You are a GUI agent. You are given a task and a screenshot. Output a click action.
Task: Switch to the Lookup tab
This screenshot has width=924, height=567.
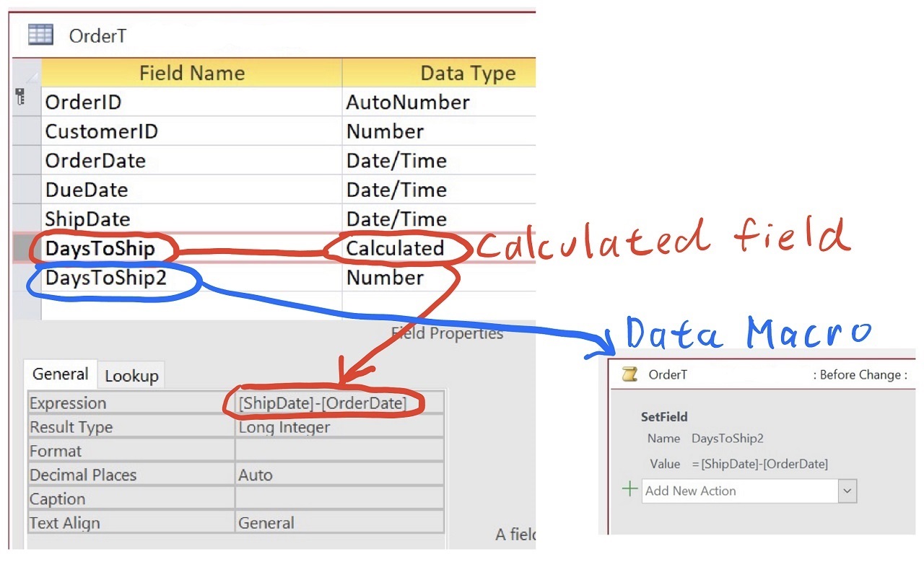coord(131,374)
